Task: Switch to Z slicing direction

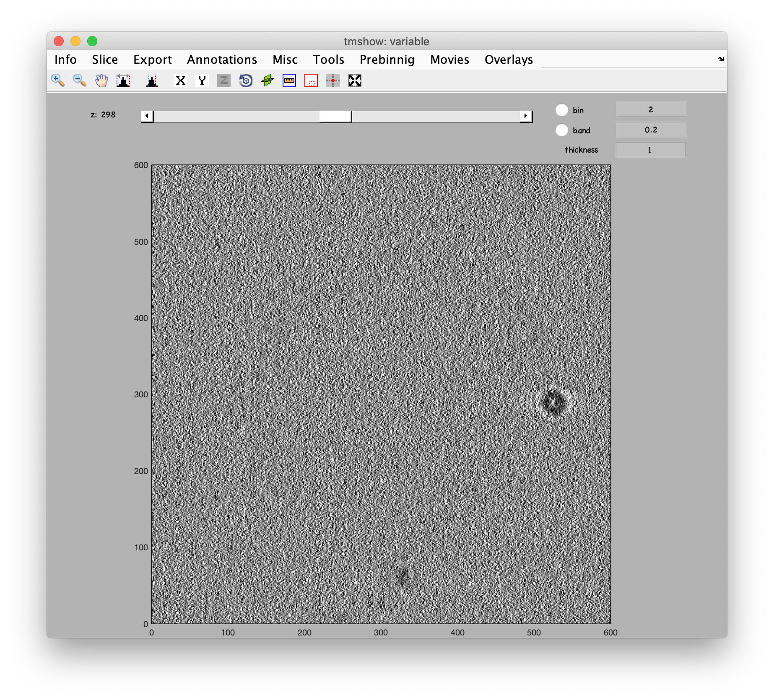Action: [224, 80]
